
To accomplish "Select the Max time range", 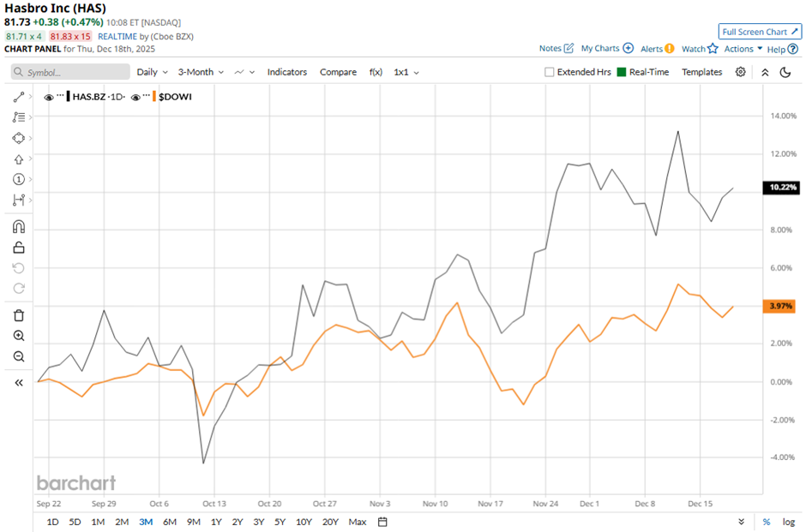I will click(358, 522).
